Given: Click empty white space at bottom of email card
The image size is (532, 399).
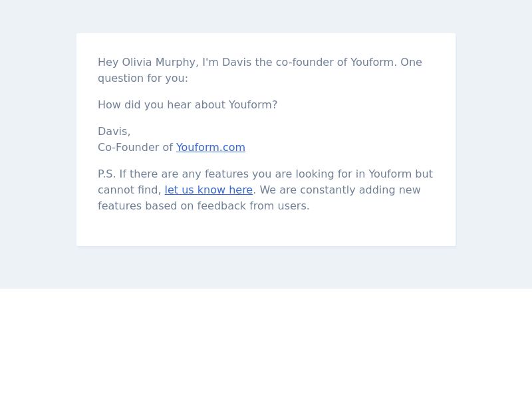Looking at the screenshot, I should (266, 229).
